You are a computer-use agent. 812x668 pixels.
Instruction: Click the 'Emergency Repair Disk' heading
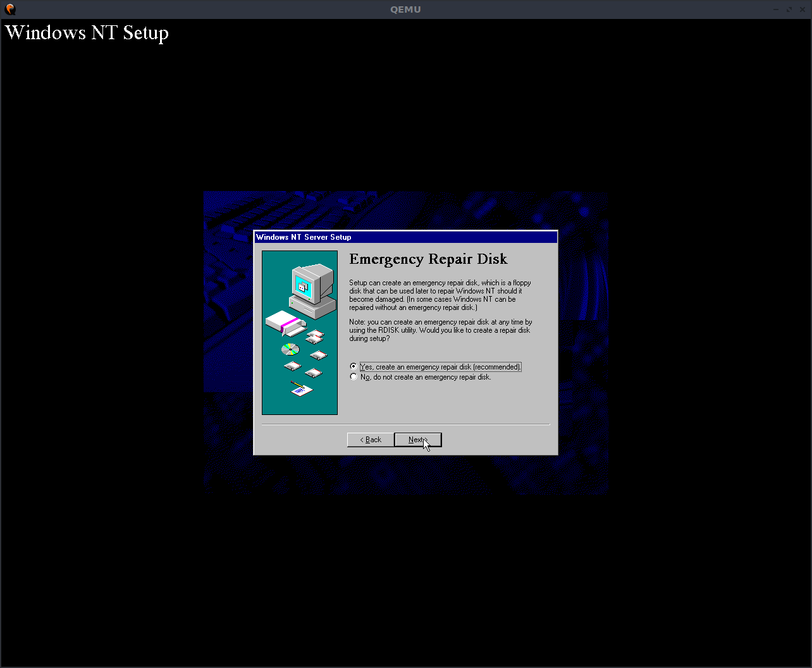tap(428, 259)
